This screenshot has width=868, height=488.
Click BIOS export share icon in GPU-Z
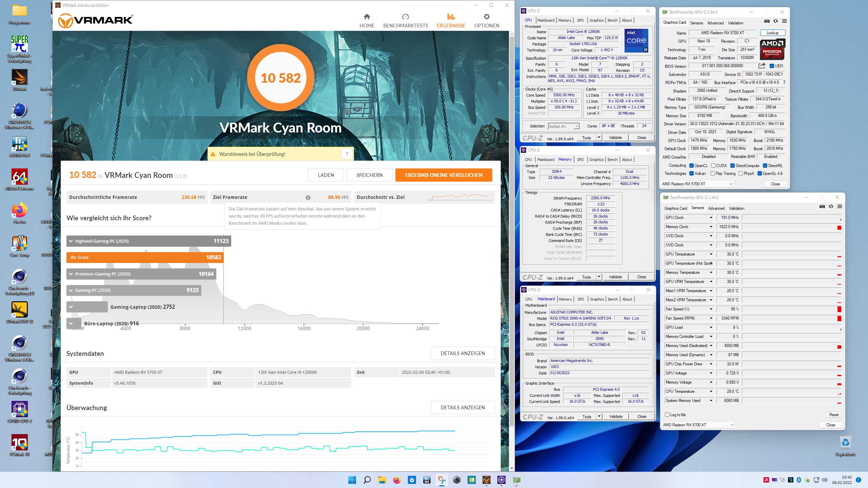(762, 66)
